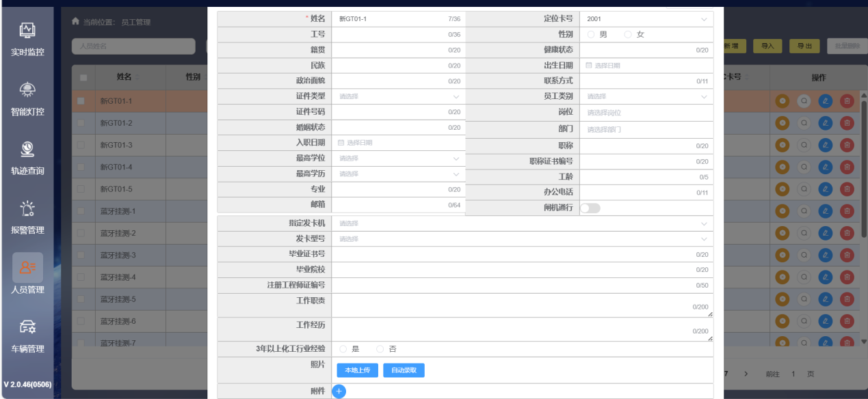Toggle the 闸机通行 switch
The height and width of the screenshot is (399, 868).
590,208
